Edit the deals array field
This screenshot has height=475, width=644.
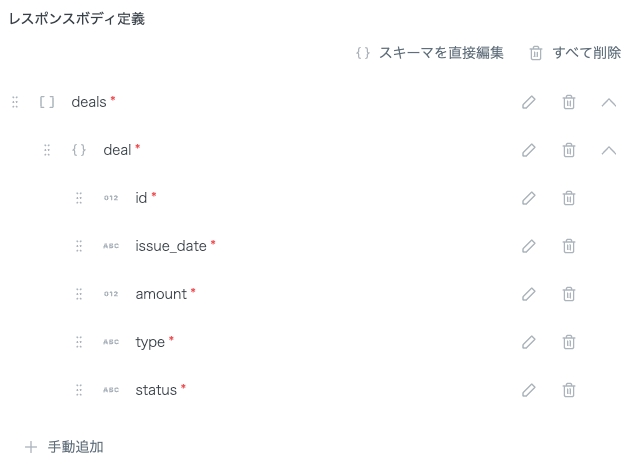(x=529, y=102)
